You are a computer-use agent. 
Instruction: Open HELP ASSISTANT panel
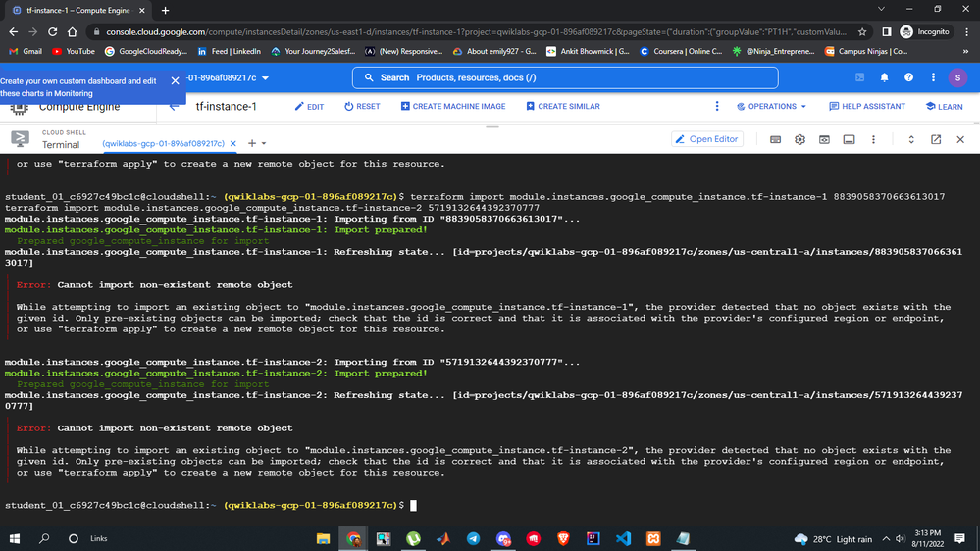tap(867, 106)
